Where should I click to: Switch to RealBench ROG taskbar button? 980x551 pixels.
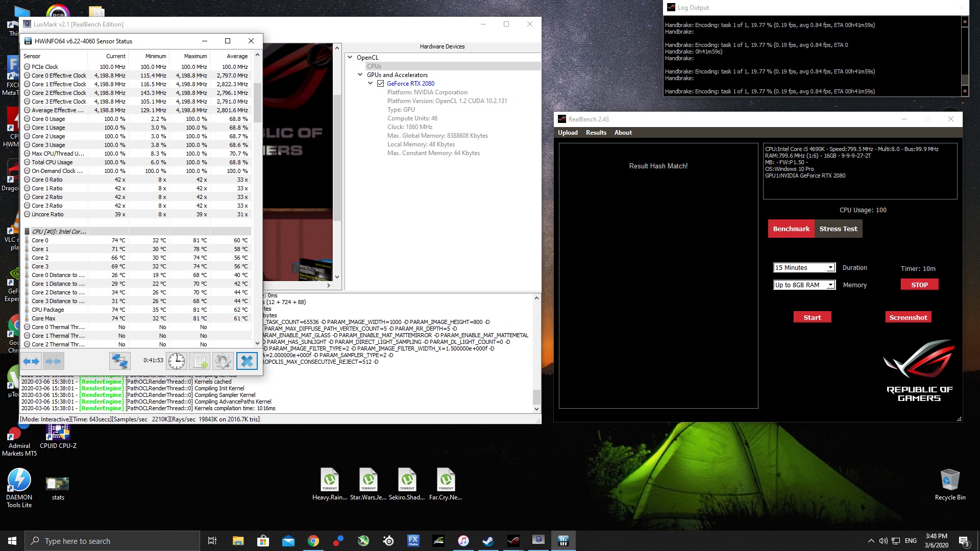[513, 541]
